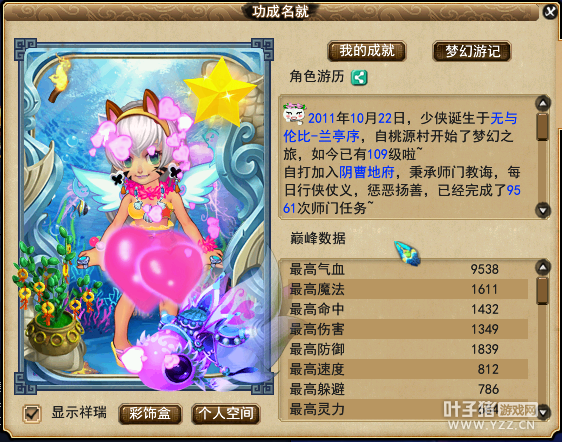Click the torch icon at the card's top corner
Image resolution: width=562 pixels, height=442 pixels.
59,78
